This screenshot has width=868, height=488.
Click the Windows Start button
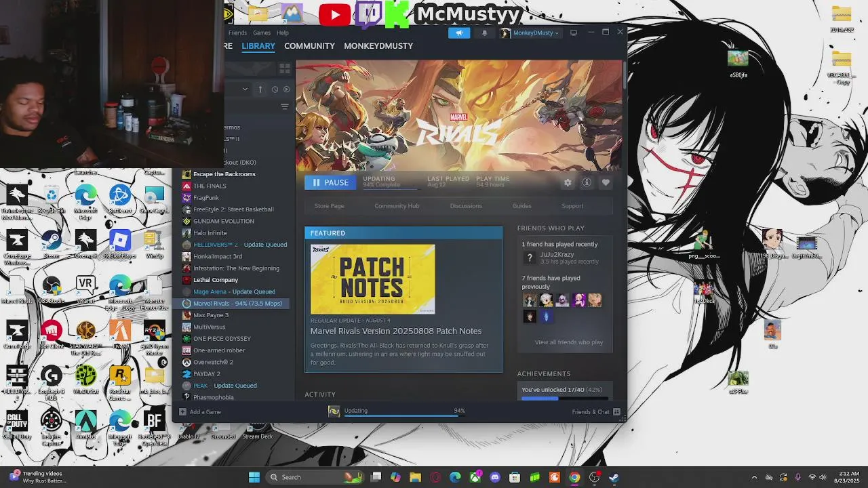click(x=254, y=477)
